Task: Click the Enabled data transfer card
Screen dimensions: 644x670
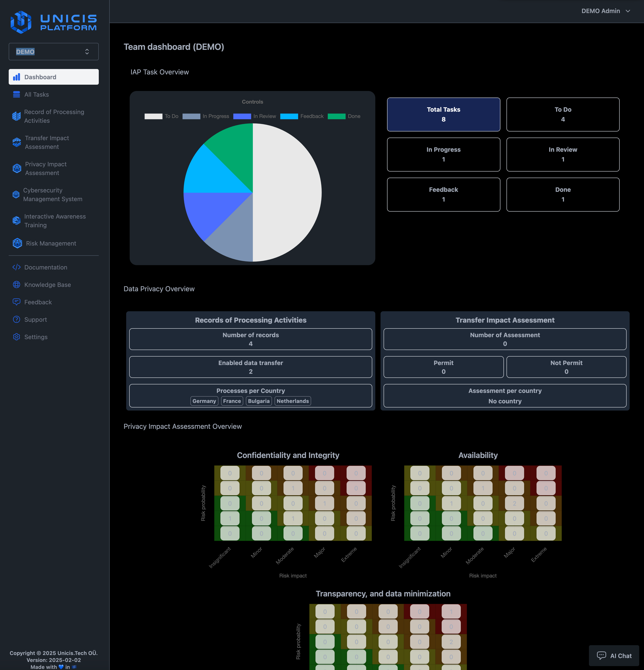Action: coord(250,367)
